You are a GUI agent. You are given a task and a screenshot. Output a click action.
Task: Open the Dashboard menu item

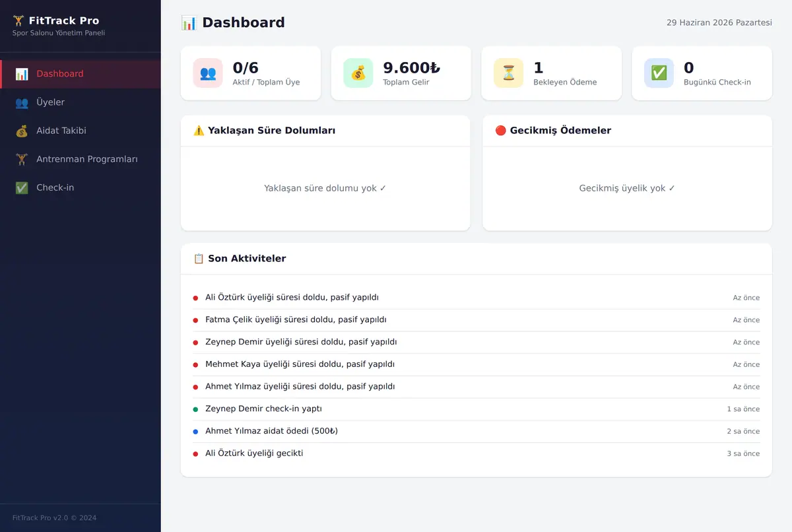tap(81, 74)
